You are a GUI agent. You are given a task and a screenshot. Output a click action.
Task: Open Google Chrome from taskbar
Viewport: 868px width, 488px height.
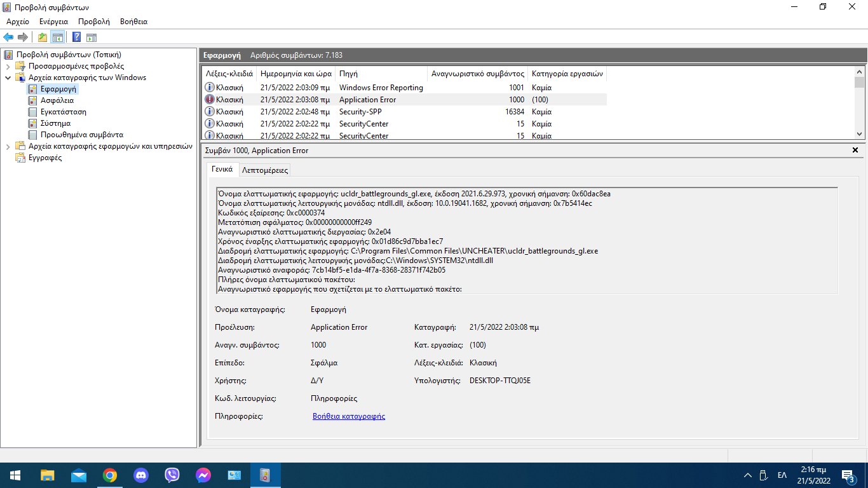point(110,475)
